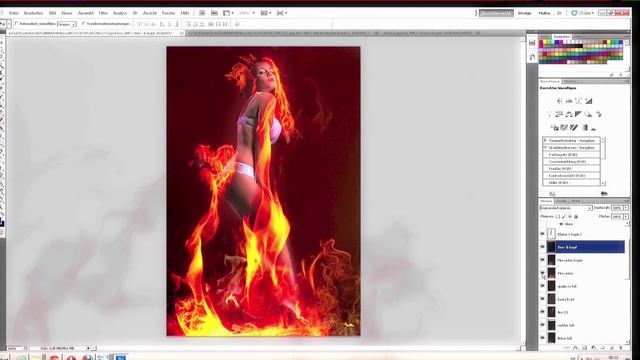Viewport: 640px width, 360px height.
Task: Delete the selected layer with trash icon
Action: click(620, 348)
